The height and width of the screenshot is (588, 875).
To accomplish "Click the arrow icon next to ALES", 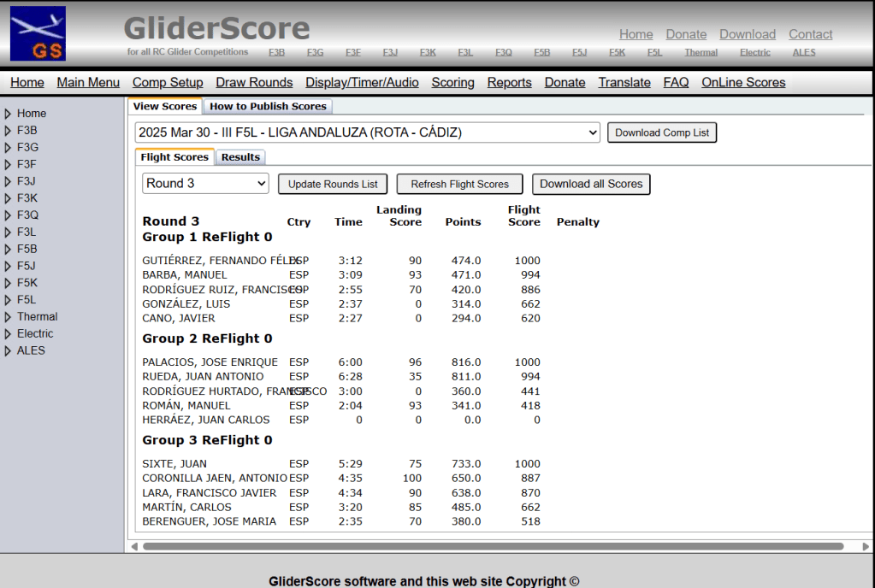I will pos(8,351).
